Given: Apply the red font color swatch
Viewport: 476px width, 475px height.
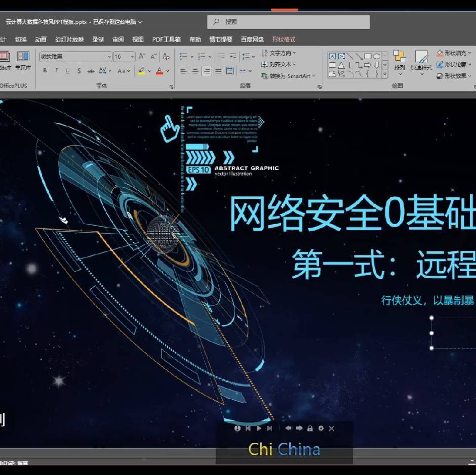Looking at the screenshot, I should click(x=160, y=71).
